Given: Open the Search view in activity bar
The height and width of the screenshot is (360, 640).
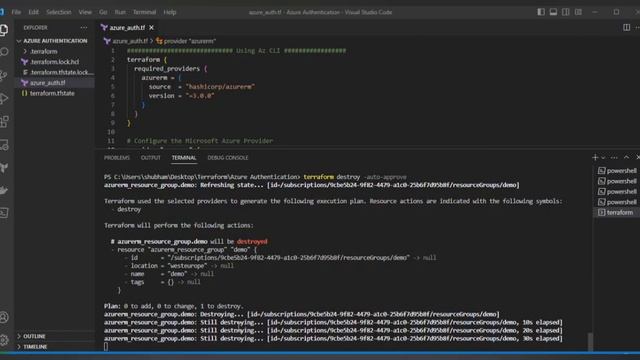Looking at the screenshot, I should 4,52.
